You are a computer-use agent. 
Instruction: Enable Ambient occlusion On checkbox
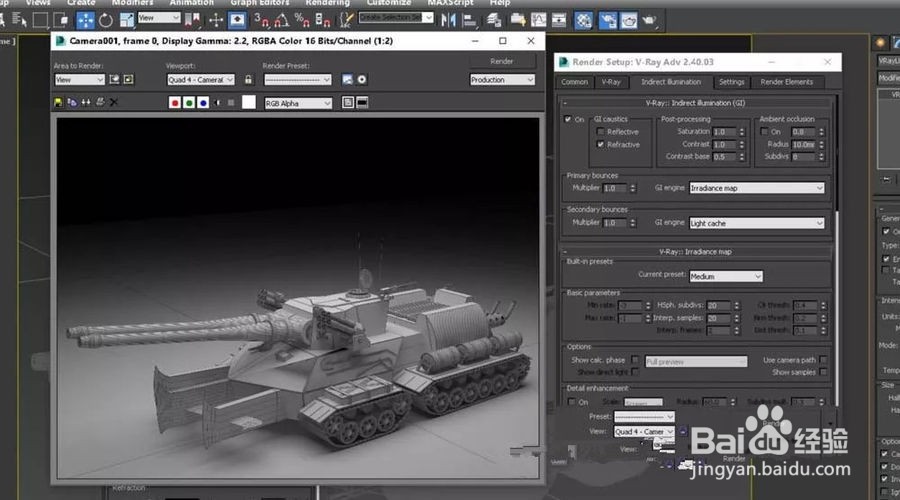coord(764,131)
